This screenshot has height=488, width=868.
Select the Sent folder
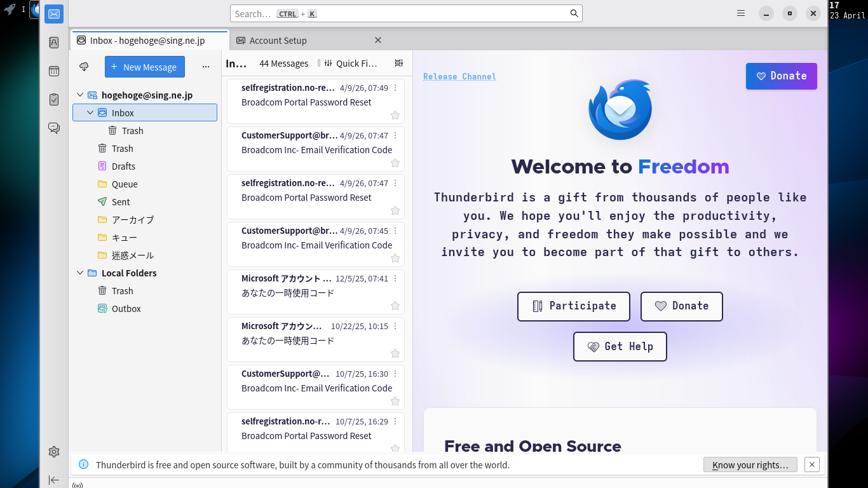(145, 202)
